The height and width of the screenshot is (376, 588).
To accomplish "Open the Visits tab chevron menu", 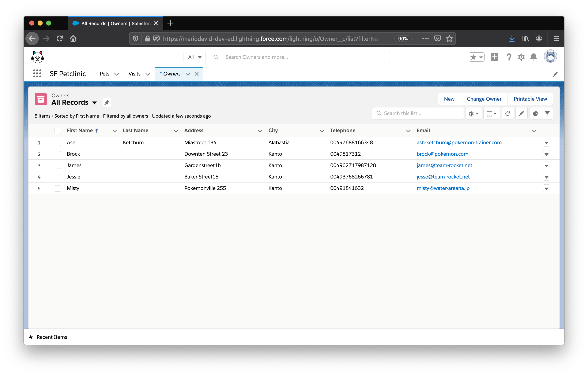I will (x=148, y=74).
